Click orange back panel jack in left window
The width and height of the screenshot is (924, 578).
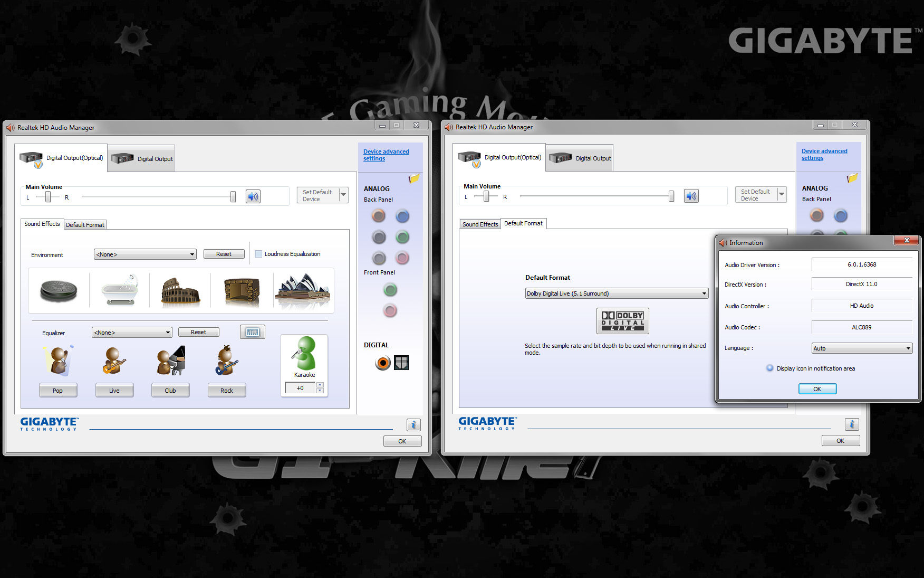(379, 216)
